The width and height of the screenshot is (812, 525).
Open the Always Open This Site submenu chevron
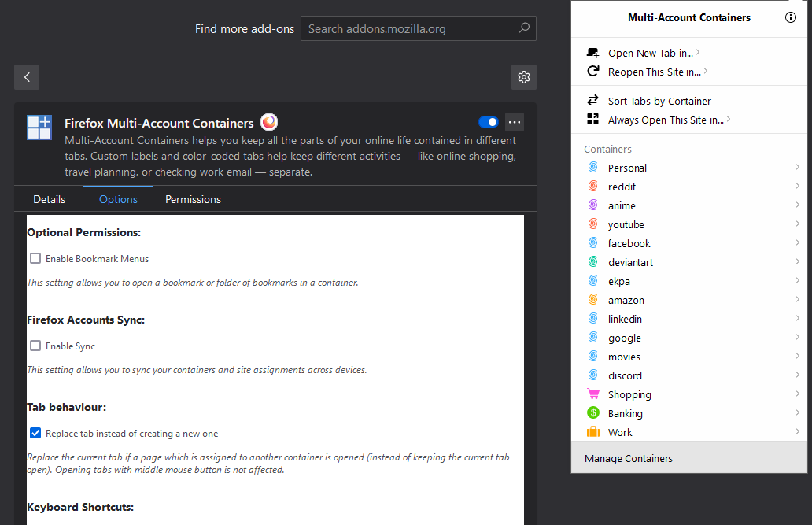tap(729, 119)
